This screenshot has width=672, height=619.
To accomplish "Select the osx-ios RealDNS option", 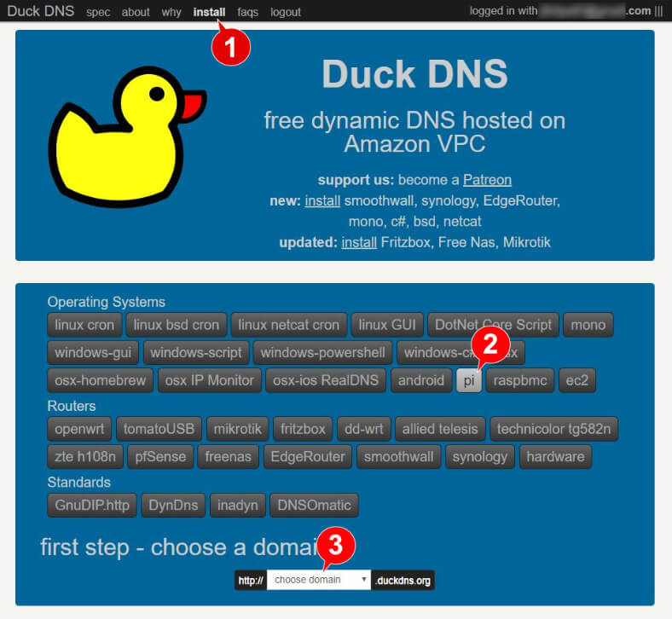I will click(x=326, y=380).
